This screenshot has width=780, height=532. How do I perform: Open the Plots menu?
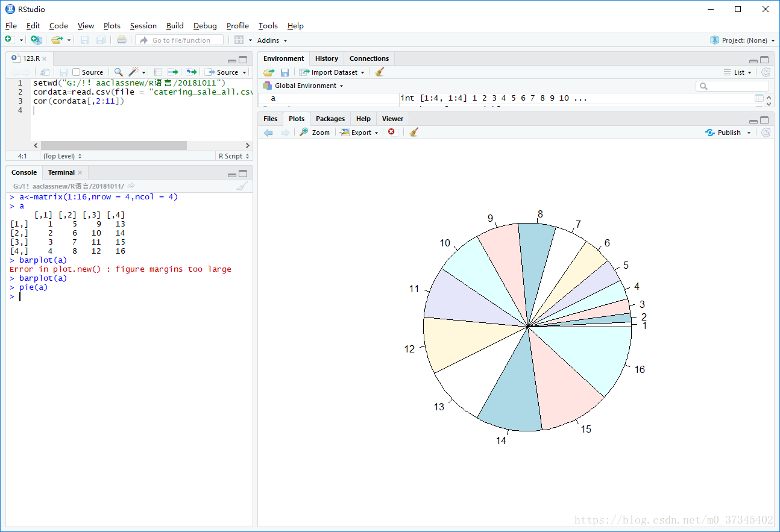pos(112,25)
